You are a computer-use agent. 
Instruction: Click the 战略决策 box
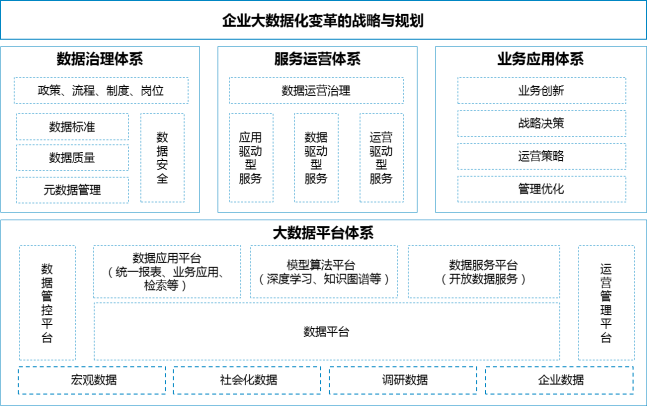pos(541,123)
